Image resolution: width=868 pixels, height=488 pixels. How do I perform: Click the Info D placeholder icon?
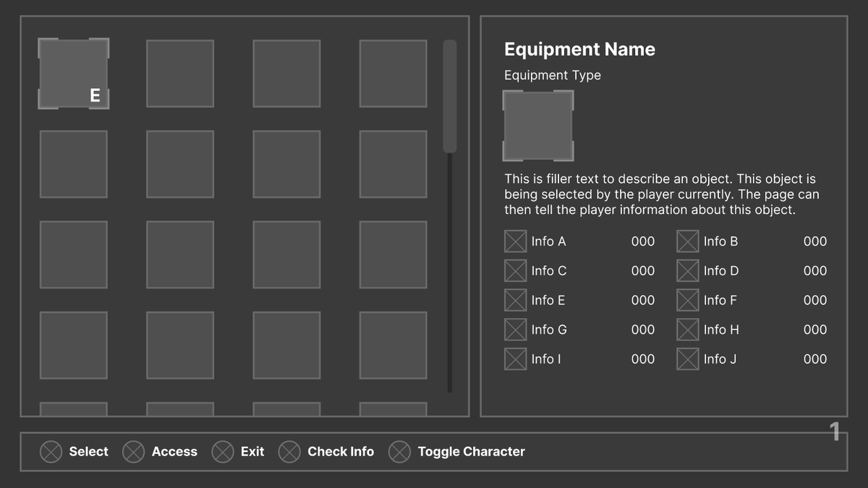688,270
